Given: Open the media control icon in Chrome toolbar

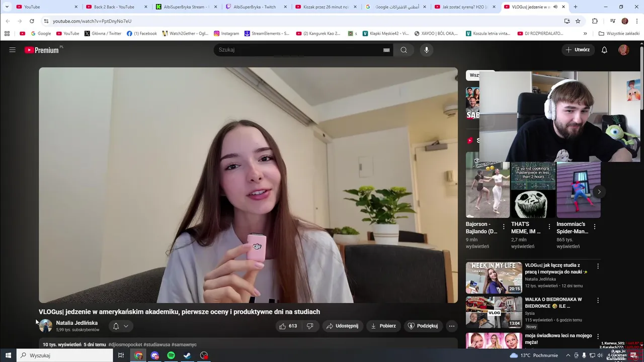Looking at the screenshot, I should coord(612,21).
